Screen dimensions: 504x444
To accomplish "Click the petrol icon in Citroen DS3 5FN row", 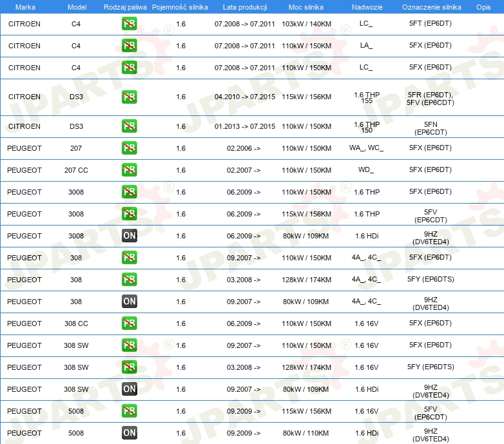I will click(129, 126).
